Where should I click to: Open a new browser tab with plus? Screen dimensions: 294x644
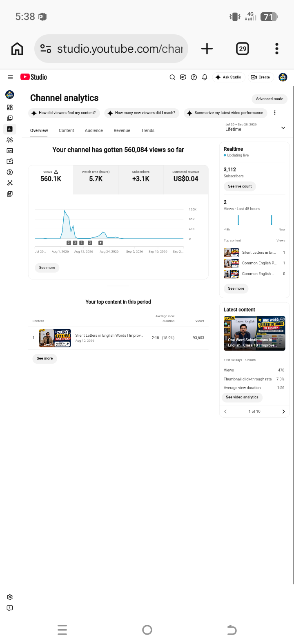tap(207, 49)
